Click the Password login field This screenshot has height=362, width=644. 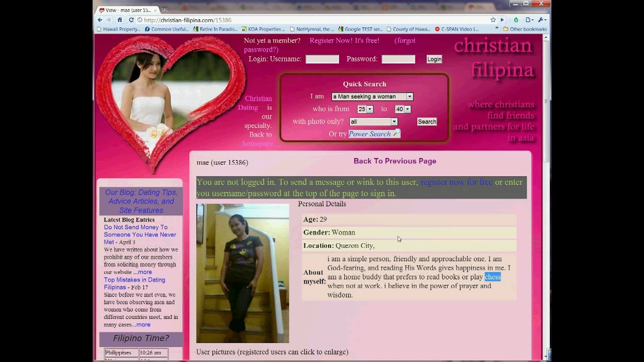pos(398,59)
